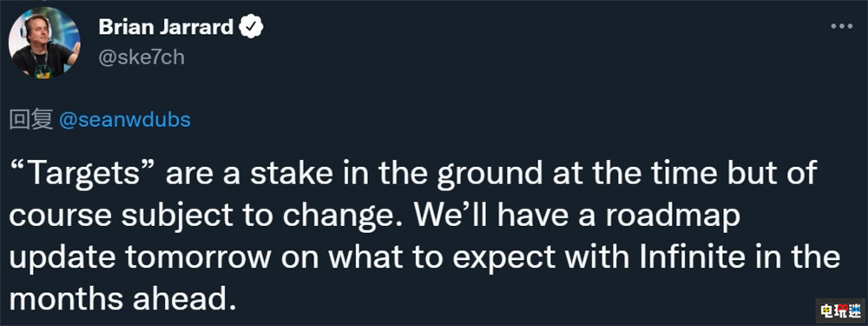Click the quoted word "Targets" in the tweet
Viewport: 868px width, 326px height.
(84, 174)
